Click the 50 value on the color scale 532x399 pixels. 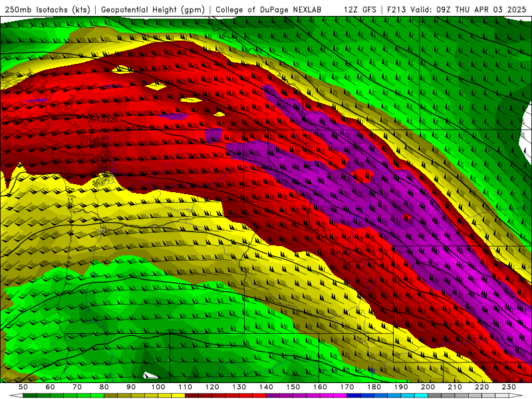pyautogui.click(x=23, y=387)
